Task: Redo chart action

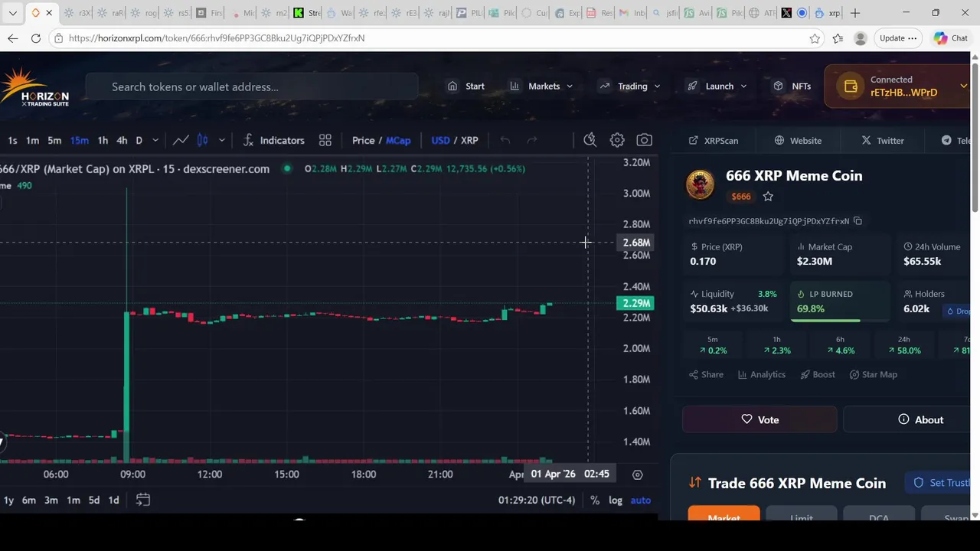Action: pos(531,140)
